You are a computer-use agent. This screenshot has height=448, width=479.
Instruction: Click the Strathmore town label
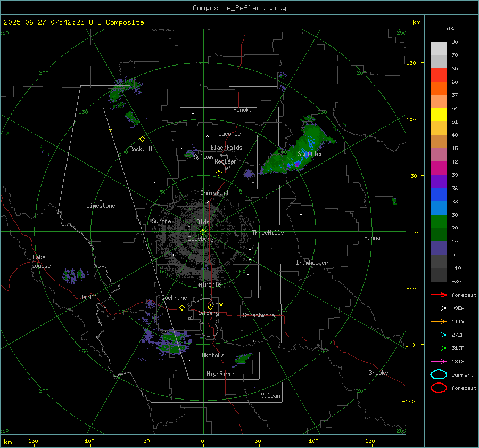pos(259,315)
